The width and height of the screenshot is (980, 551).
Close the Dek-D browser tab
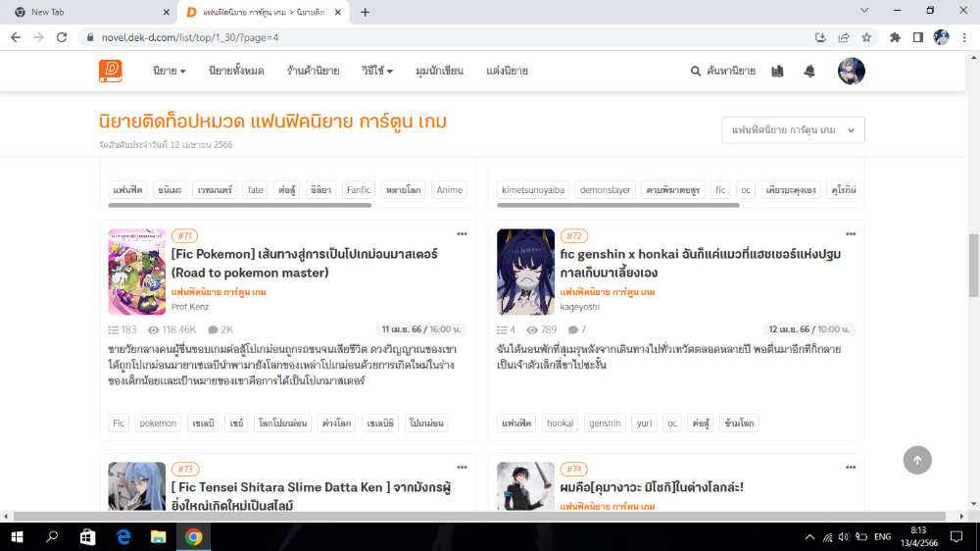338,12
